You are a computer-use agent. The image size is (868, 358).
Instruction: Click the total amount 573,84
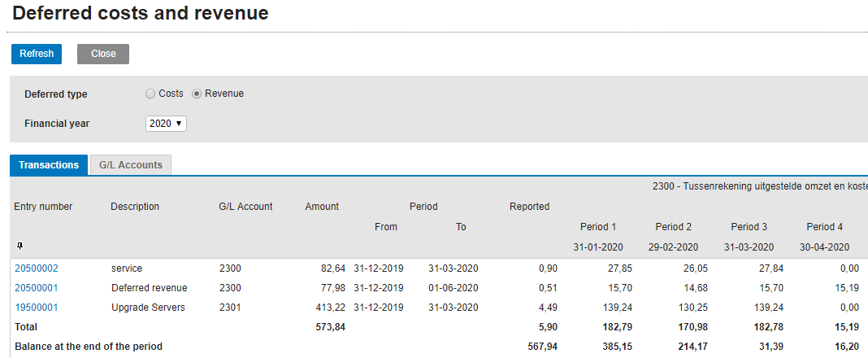pyautogui.click(x=331, y=327)
